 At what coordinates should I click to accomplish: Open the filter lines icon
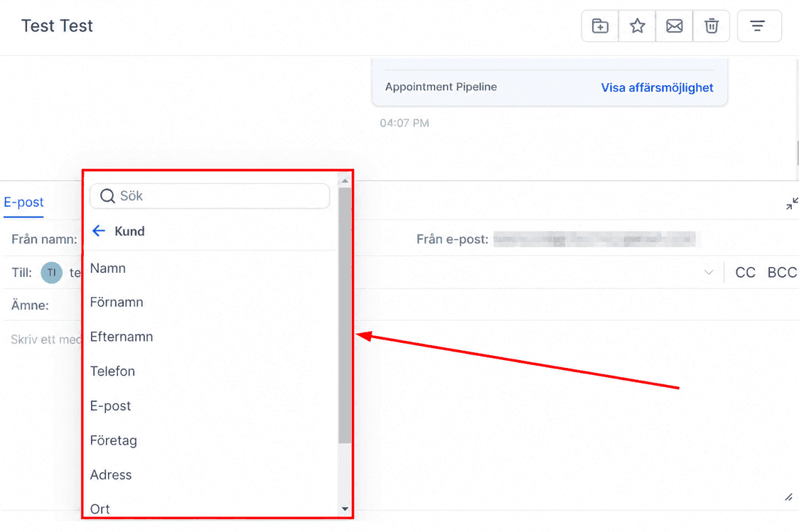click(758, 26)
